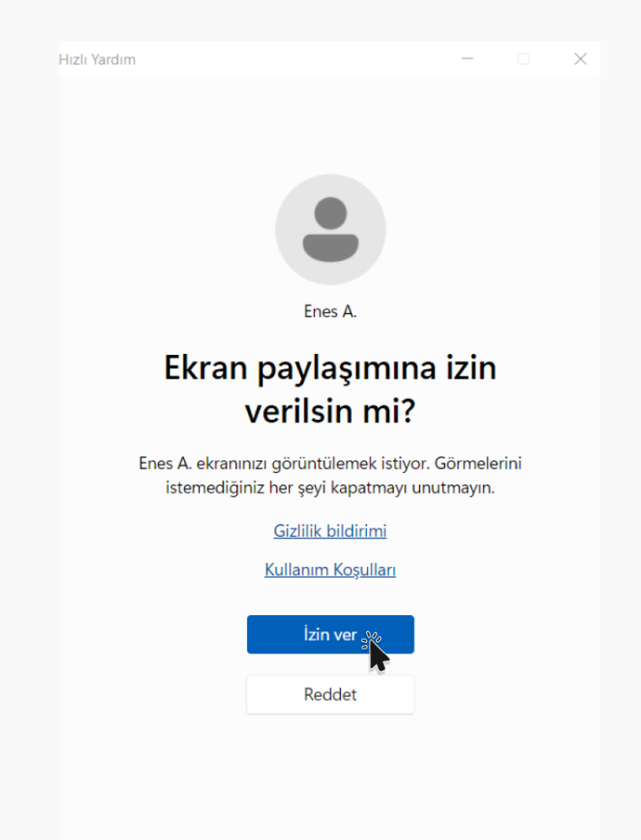Screen dimensions: 641x840
Task: Decline sharing with the Reddet button
Action: pyautogui.click(x=331, y=694)
